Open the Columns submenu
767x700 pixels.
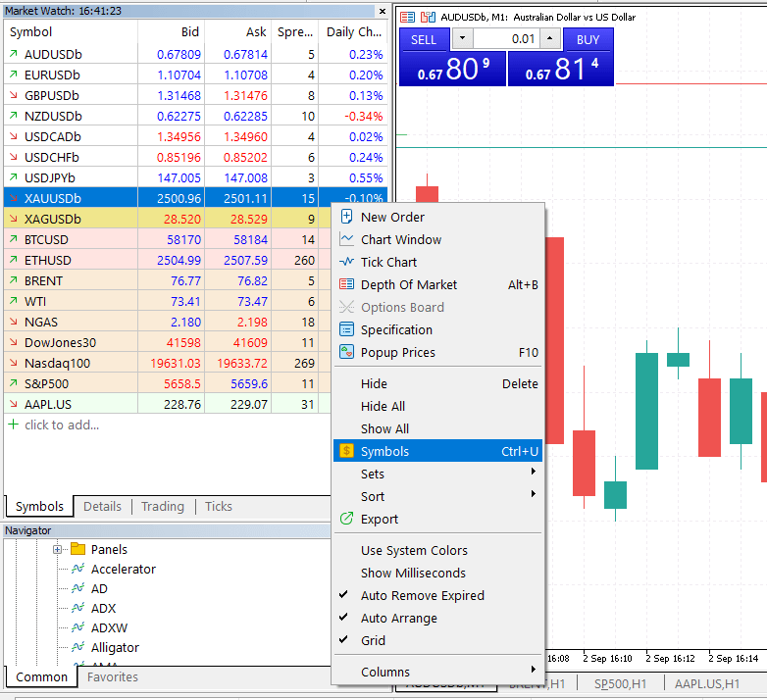[x=437, y=672]
